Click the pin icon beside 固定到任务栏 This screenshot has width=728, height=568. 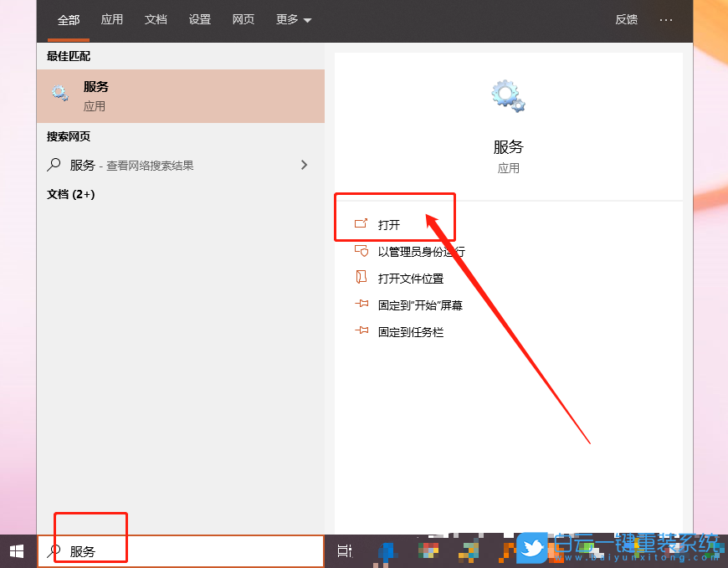362,331
